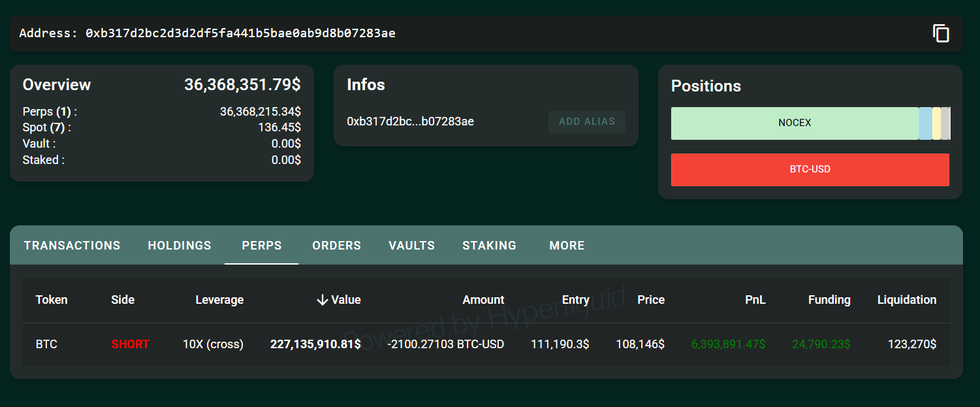The height and width of the screenshot is (407, 980).
Task: Click the shortened address in the Infos card
Action: [410, 122]
